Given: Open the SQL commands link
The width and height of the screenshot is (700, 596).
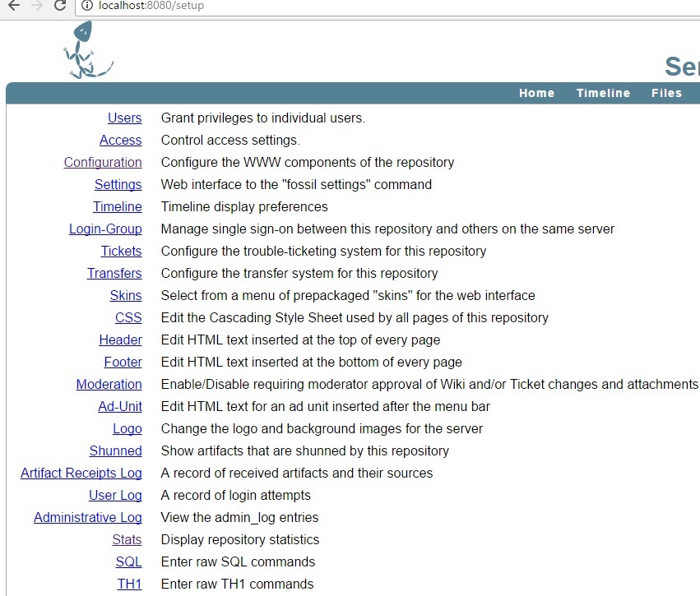Looking at the screenshot, I should (128, 562).
